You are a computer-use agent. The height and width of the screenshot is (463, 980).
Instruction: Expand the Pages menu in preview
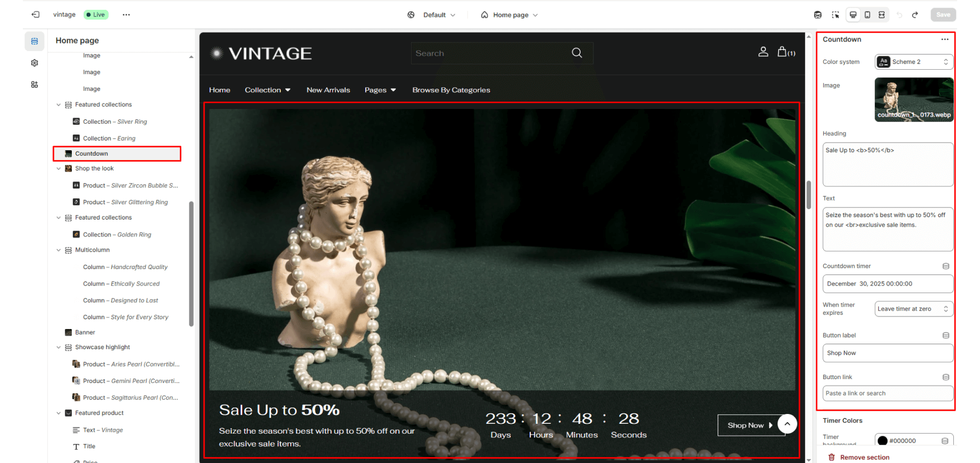[x=380, y=90]
